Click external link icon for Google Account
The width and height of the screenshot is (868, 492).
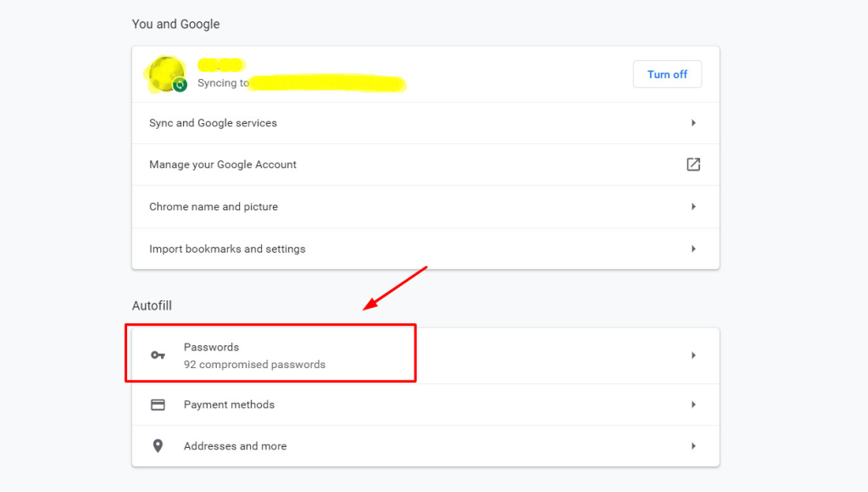click(x=693, y=165)
